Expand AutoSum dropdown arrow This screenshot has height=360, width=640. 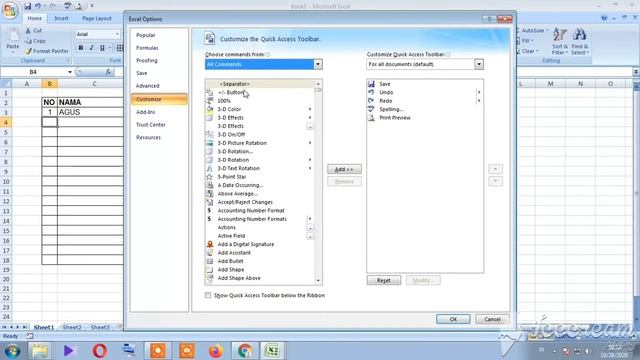(x=547, y=31)
